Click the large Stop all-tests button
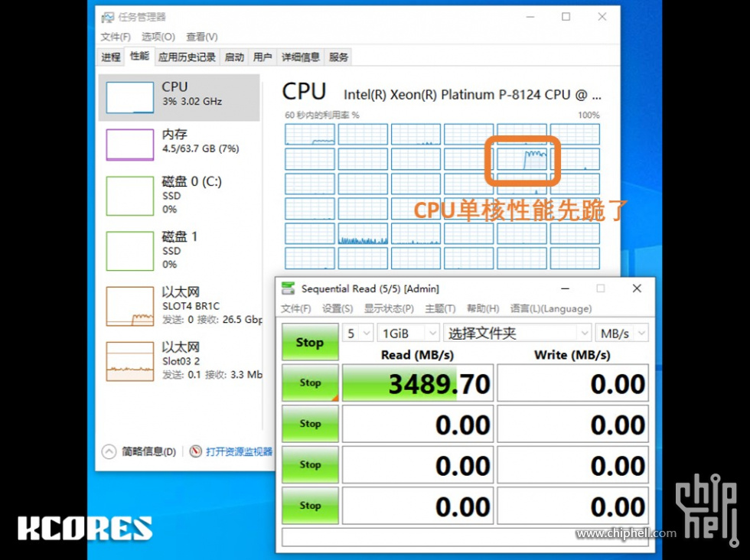This screenshot has height=560, width=750. click(x=310, y=342)
